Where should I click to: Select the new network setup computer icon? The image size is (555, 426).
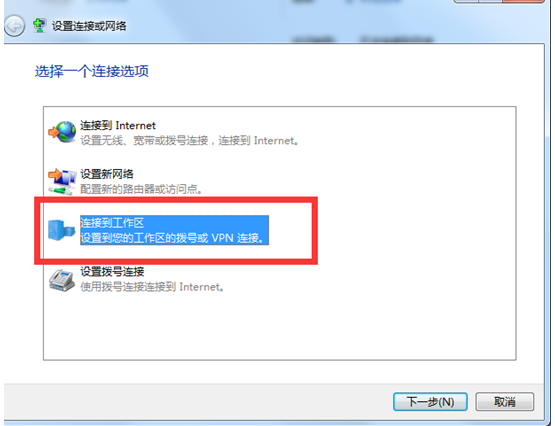(62, 181)
